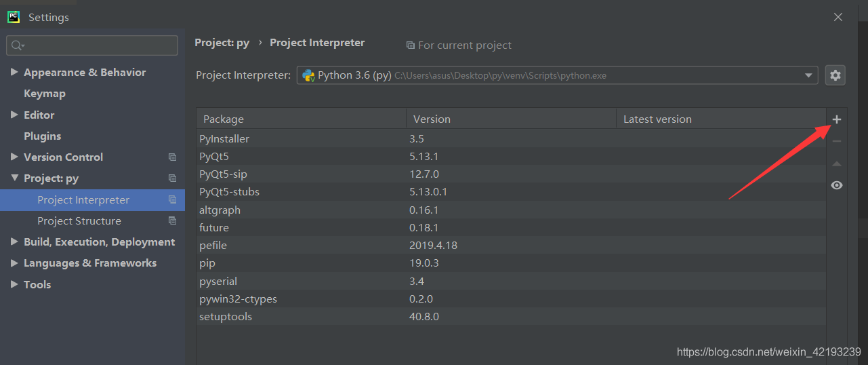Open the Project Interpreter dropdown
Image resolution: width=868 pixels, height=365 pixels.
pos(808,75)
